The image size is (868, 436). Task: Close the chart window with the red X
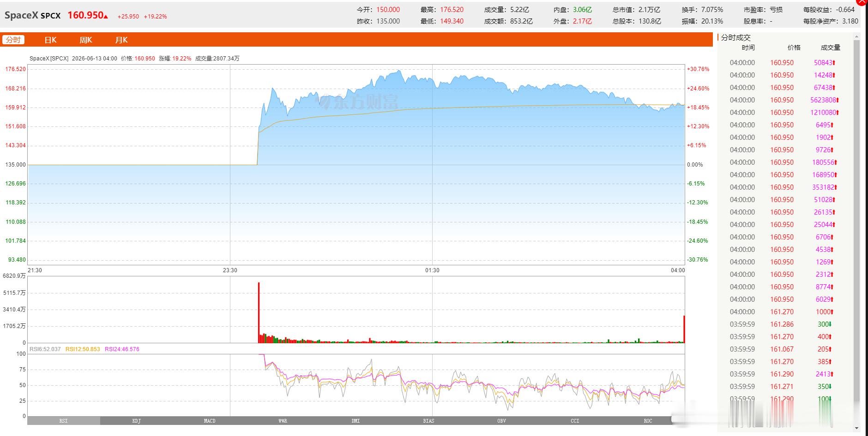coord(862,2)
